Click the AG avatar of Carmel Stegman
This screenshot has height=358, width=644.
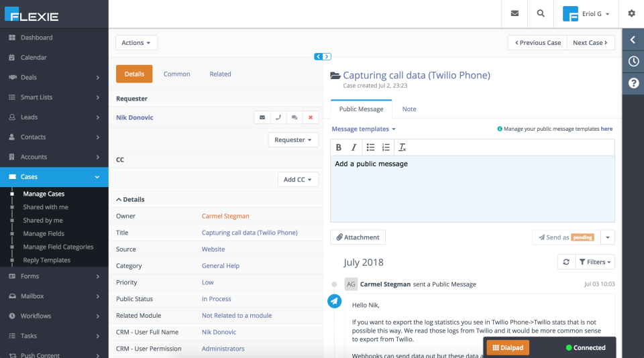351,284
